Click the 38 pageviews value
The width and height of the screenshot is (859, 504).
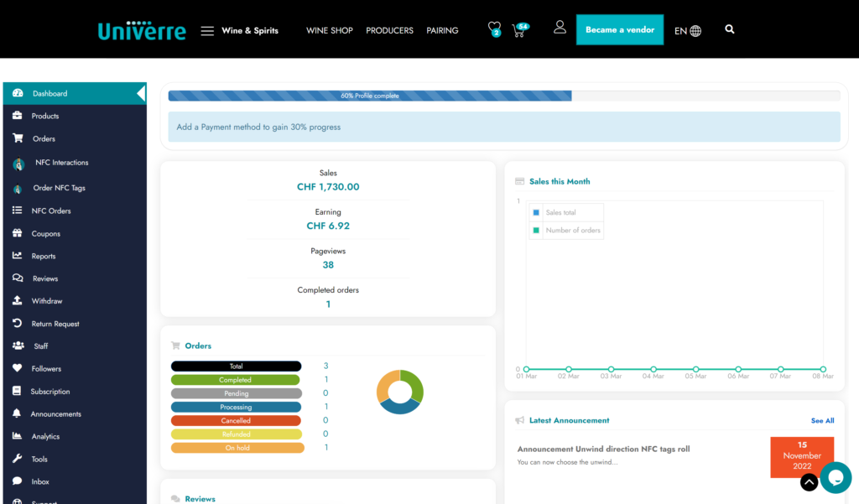(x=328, y=265)
